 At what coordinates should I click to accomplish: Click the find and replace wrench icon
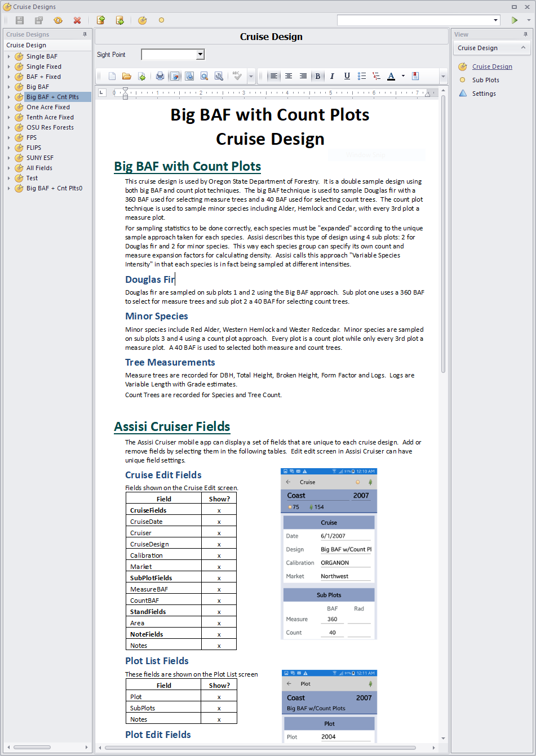coord(219,76)
